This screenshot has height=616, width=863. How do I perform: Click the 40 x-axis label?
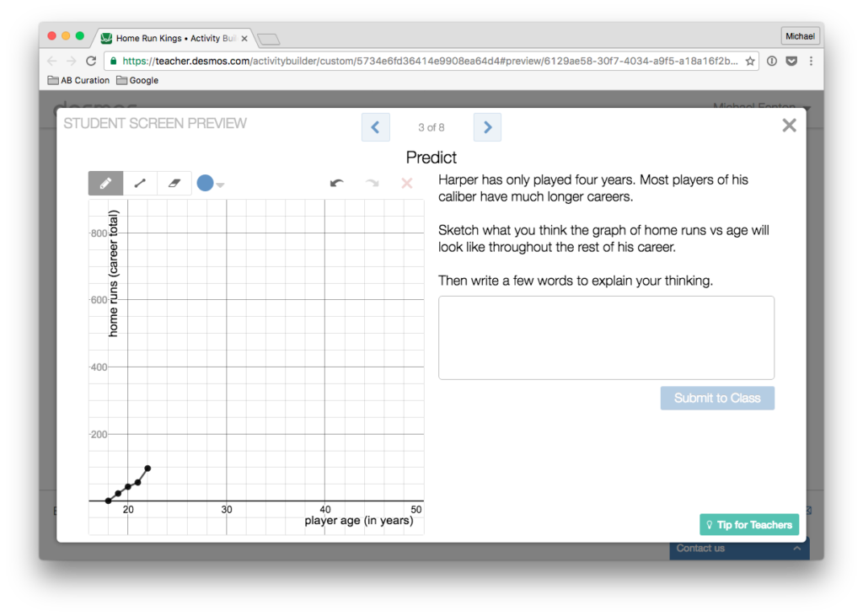click(x=325, y=510)
